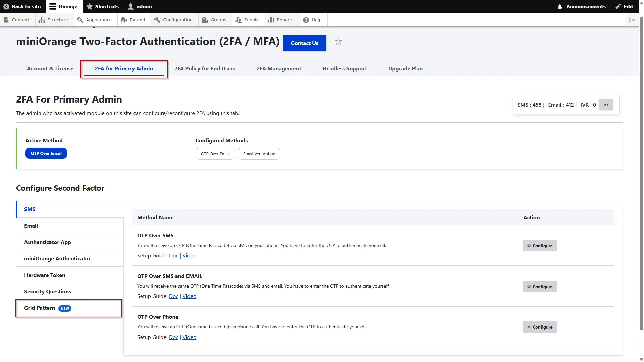Open Video guide for OTP Over SMS and EMAIL
The height and width of the screenshot is (362, 644).
(x=189, y=296)
